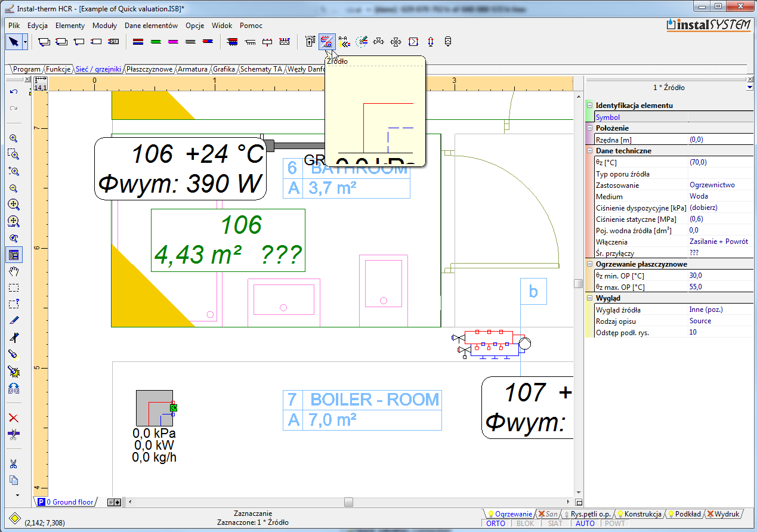
Task: Select the red-blue pipe pair tool
Action: (x=138, y=42)
